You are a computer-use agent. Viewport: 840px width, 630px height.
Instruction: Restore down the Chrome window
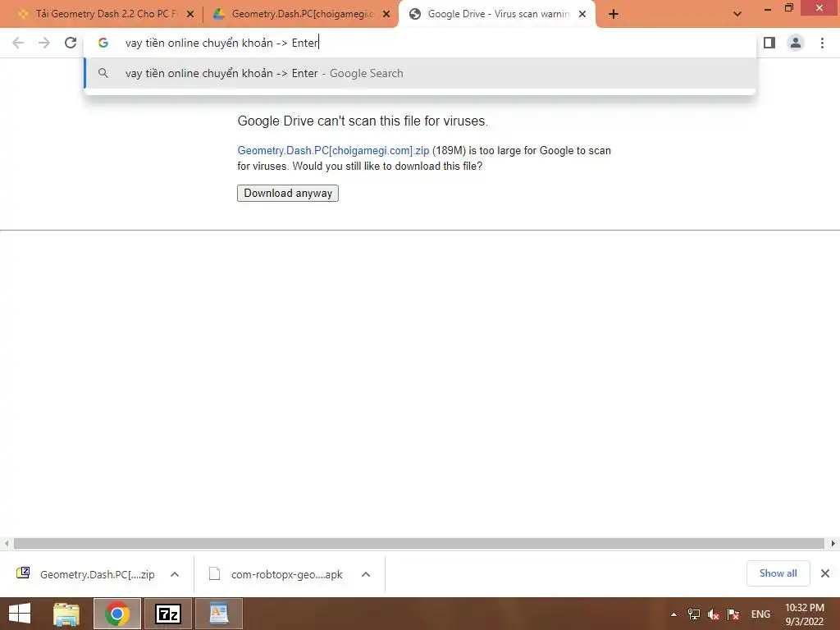tap(789, 8)
